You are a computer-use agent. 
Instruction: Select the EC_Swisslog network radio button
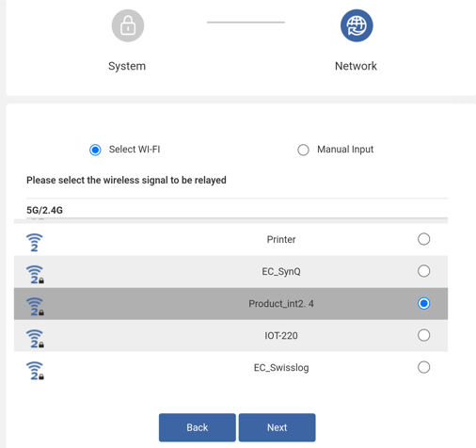423,367
